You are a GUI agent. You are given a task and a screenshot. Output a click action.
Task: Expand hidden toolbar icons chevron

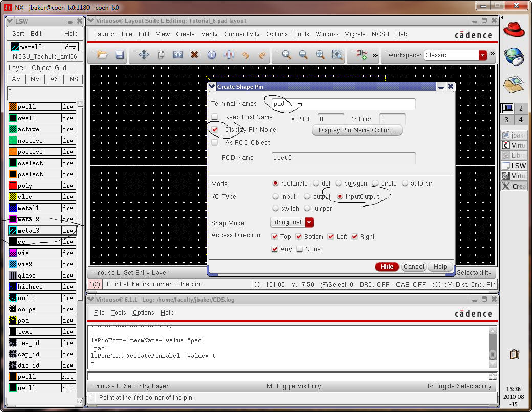375,55
